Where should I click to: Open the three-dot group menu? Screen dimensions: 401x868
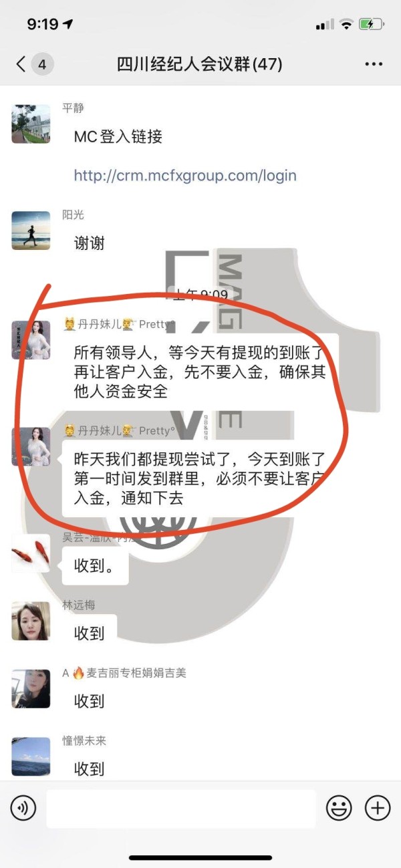pos(374,64)
